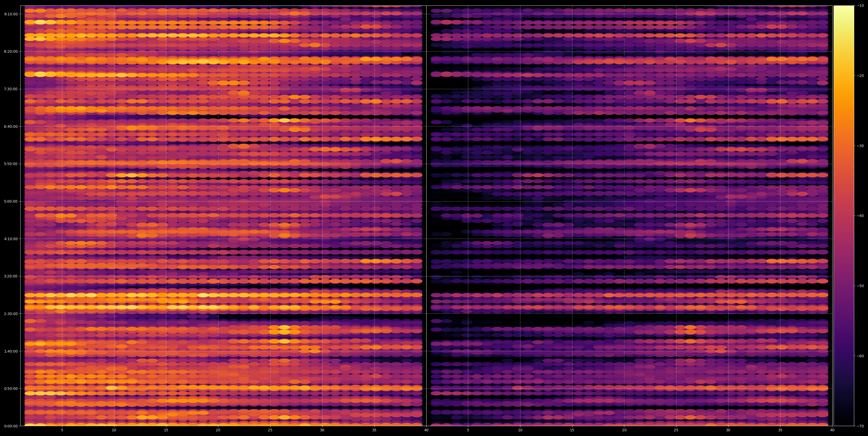Viewport: 868px width, 436px height.
Task: Click the 5:00:00 y-axis tick label
Action: coord(11,201)
